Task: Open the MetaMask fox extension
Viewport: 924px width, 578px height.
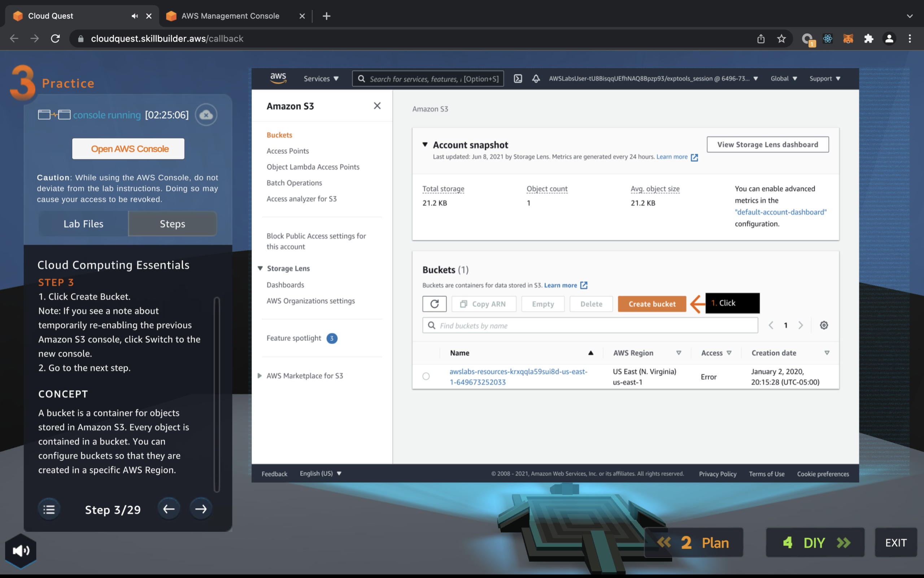Action: coord(848,39)
